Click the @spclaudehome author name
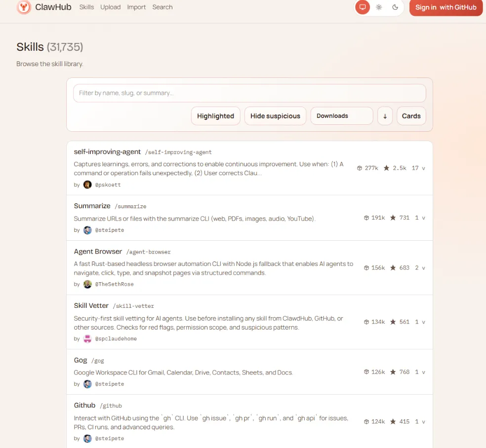486x448 pixels. (116, 338)
